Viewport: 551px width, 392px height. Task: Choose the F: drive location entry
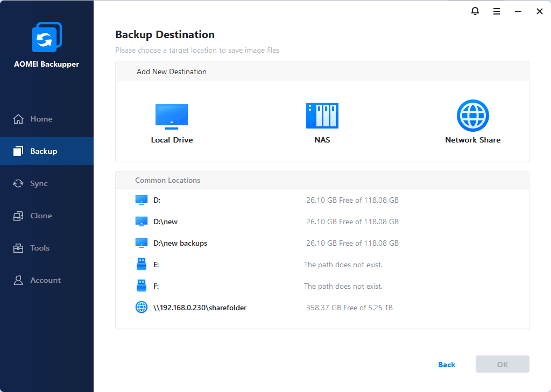click(156, 286)
